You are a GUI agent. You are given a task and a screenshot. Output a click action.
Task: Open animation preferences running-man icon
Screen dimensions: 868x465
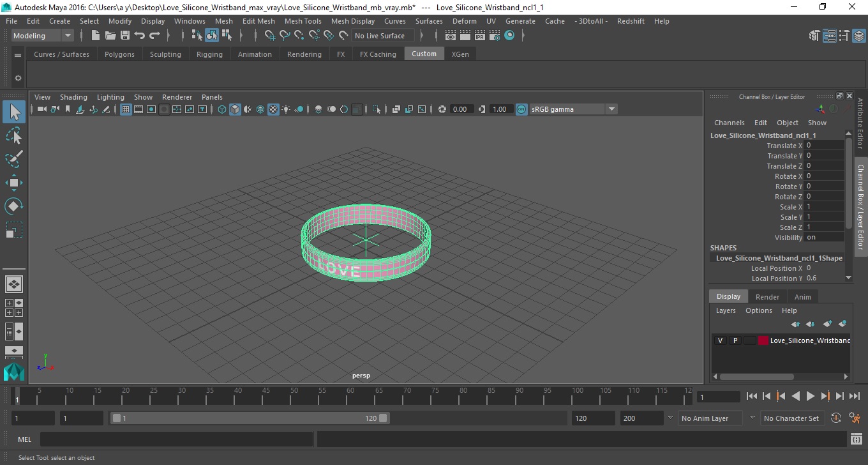[855, 418]
